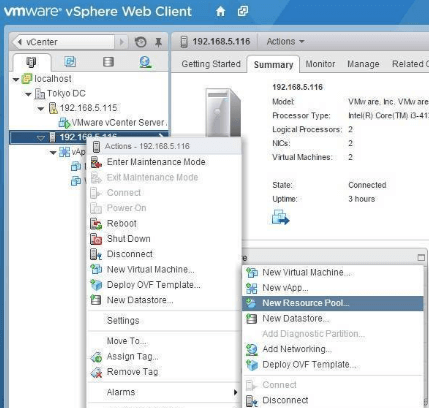Collapse the 192.168.5.115 host node
This screenshot has width=429, height=408.
(41, 109)
